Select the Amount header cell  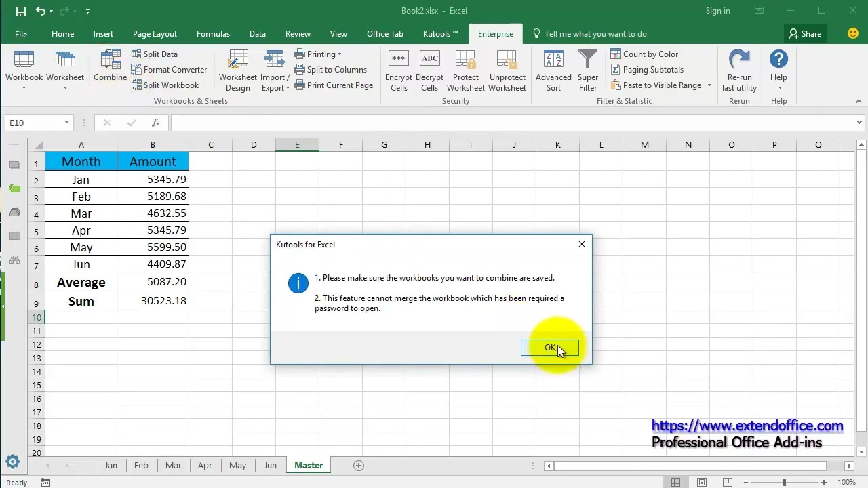point(153,161)
